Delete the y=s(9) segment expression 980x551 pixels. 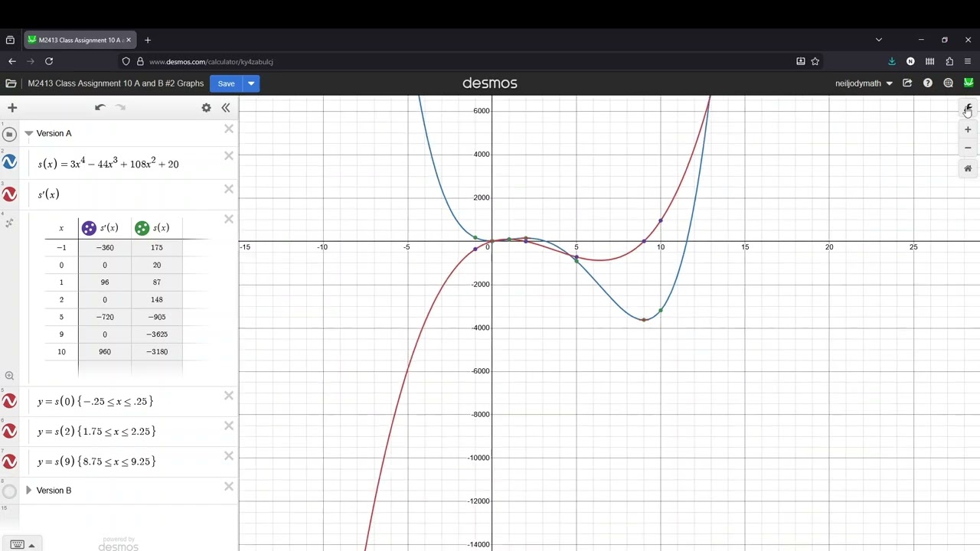229,456
